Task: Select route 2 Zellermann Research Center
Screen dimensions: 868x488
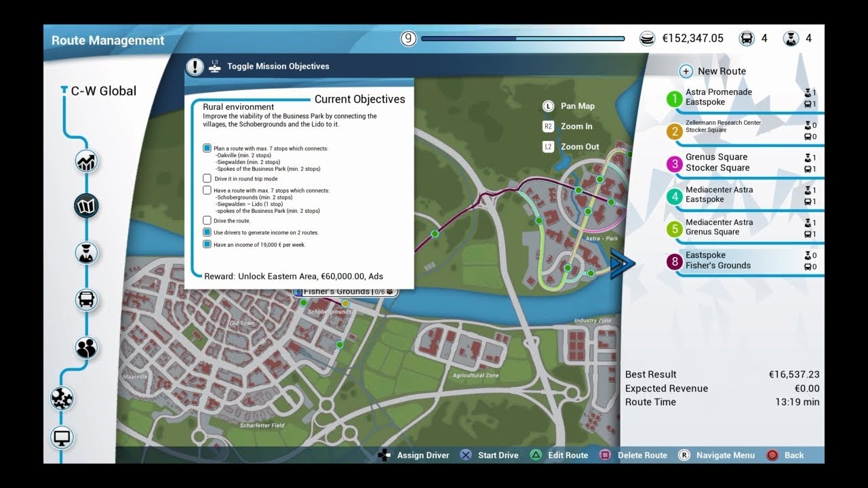Action: pyautogui.click(x=744, y=130)
